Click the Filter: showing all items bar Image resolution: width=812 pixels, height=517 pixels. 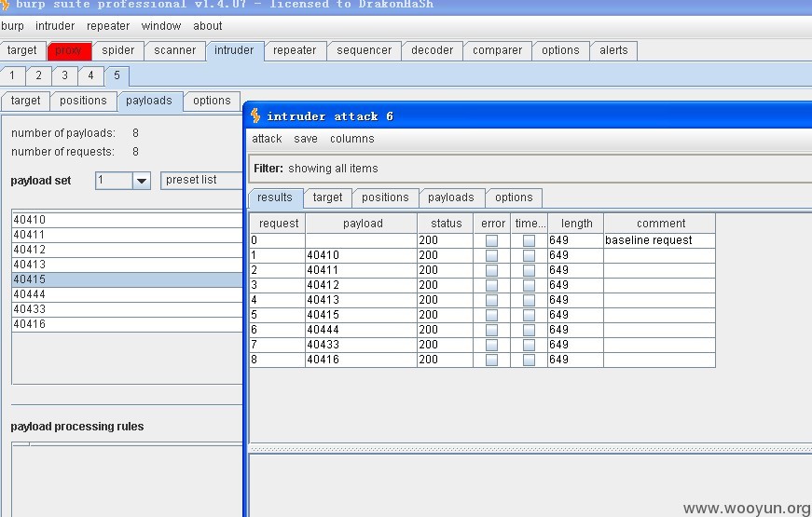[530, 169]
